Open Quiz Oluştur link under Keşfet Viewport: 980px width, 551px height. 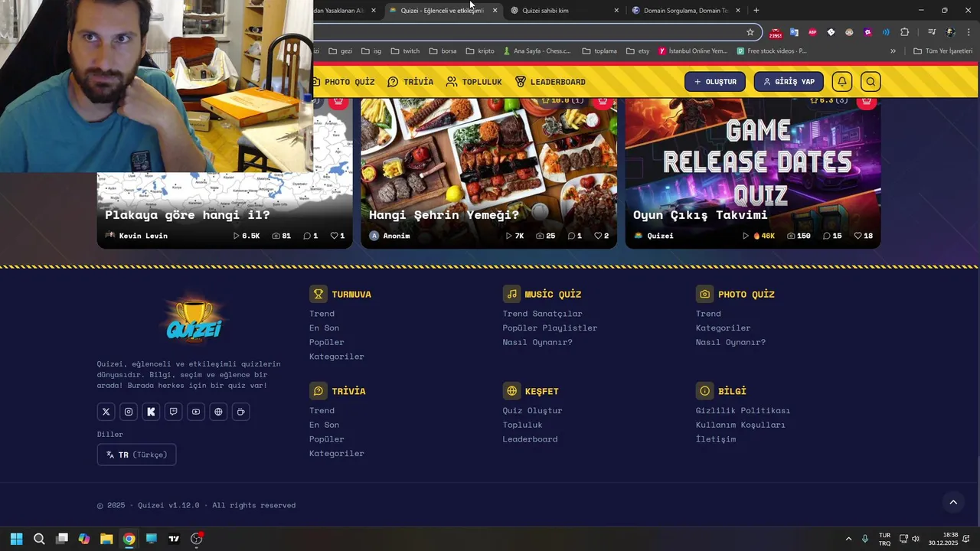pos(532,411)
